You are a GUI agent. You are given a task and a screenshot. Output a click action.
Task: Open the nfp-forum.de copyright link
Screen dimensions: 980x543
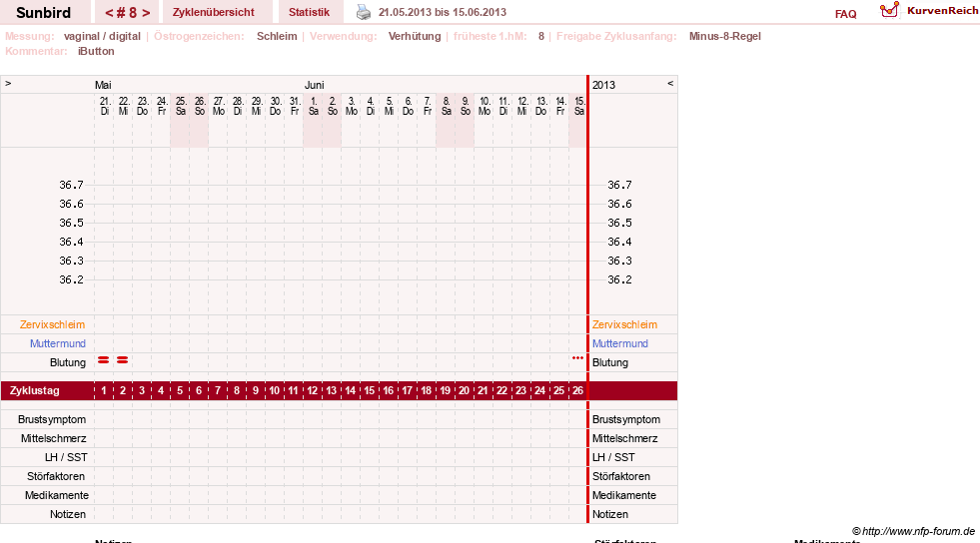point(913,531)
